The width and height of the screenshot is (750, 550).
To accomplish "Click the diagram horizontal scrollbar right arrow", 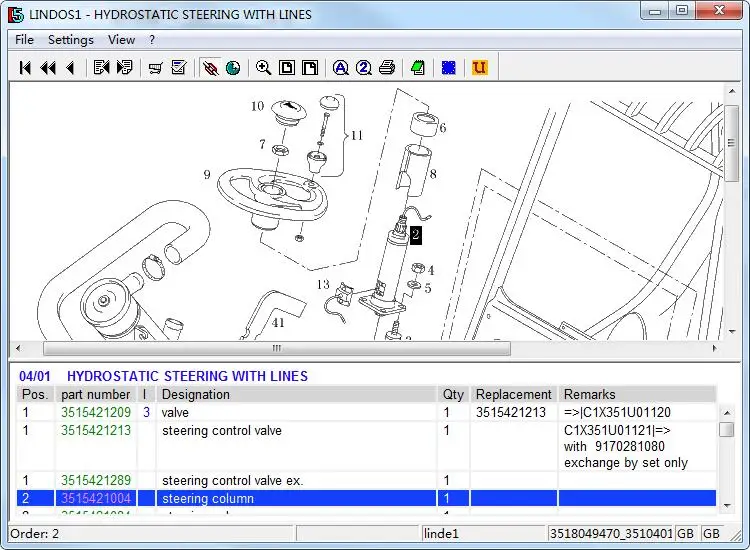I will point(715,348).
